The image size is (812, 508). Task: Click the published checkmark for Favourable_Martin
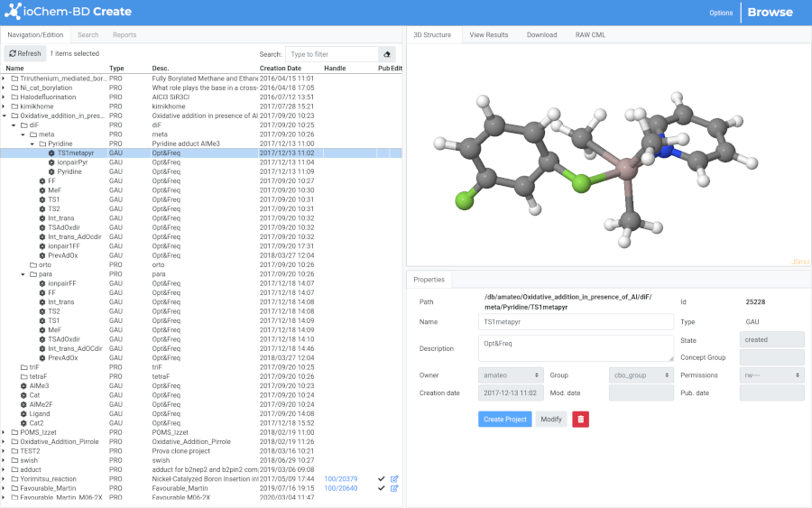[381, 488]
